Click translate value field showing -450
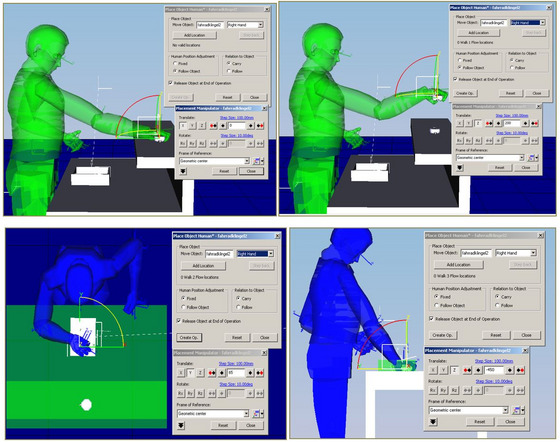The height and width of the screenshot is (442, 560). pyautogui.click(x=494, y=370)
